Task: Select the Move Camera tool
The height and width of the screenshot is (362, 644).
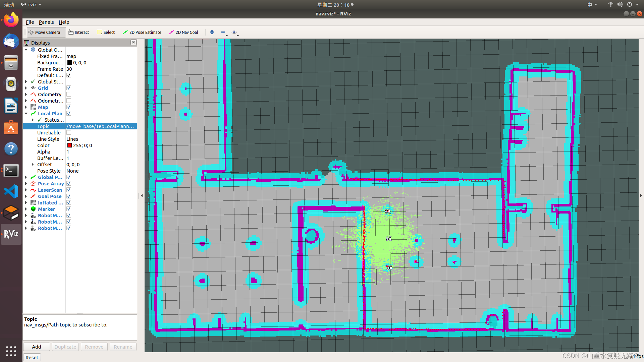Action: coord(46,32)
